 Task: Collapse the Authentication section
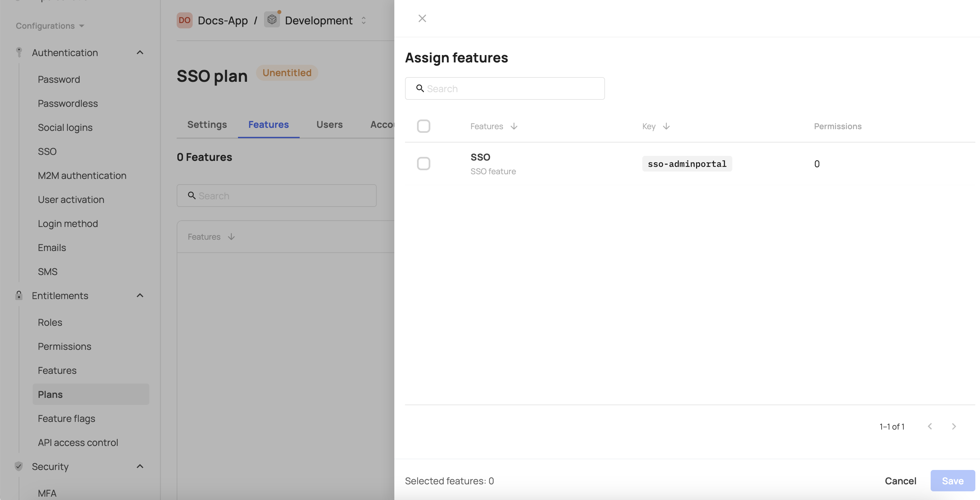point(140,52)
